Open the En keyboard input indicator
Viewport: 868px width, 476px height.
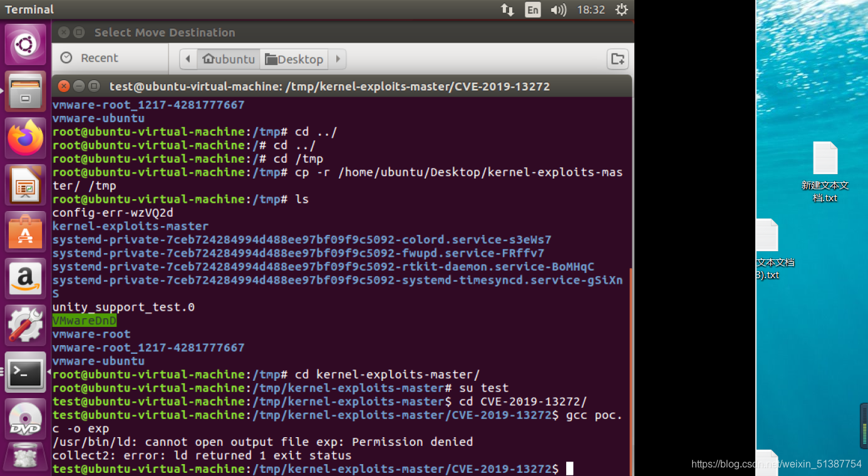(x=533, y=9)
